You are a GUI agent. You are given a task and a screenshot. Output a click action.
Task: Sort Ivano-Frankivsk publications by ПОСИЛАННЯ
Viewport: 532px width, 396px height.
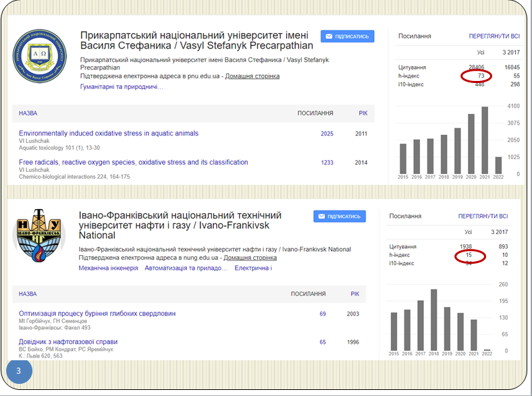[x=308, y=294]
